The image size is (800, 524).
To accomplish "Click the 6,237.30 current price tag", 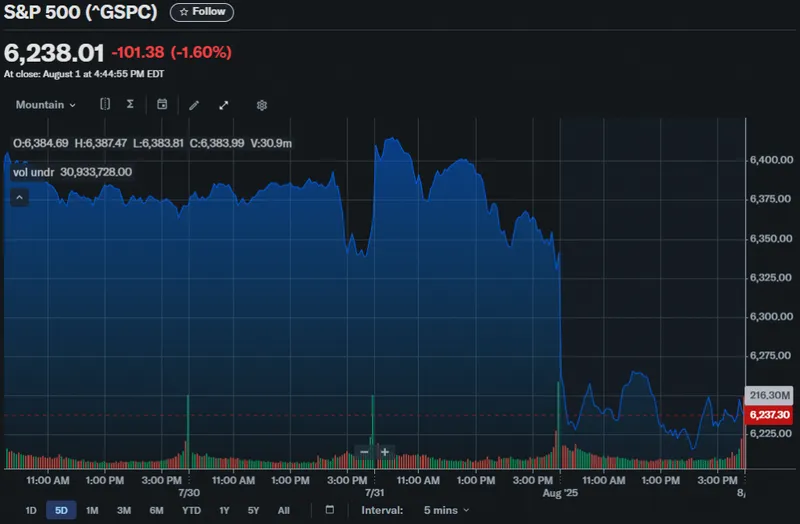I will tap(769, 415).
